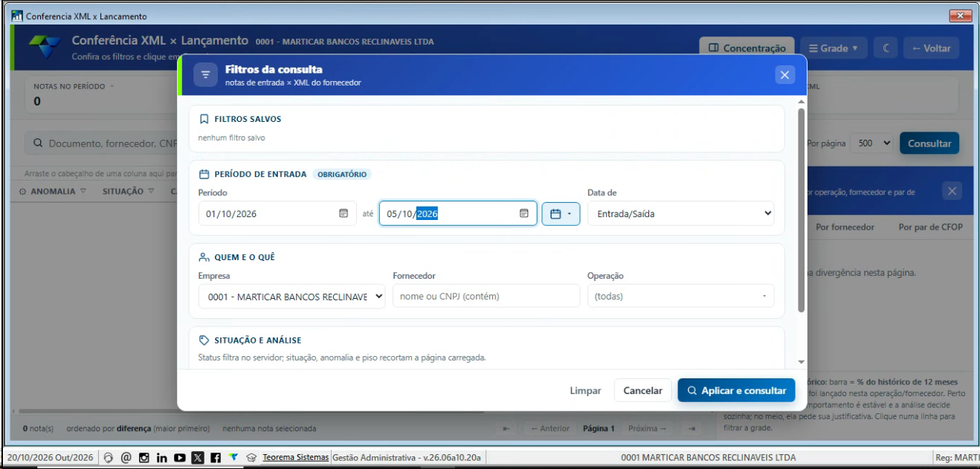Open the Operação dropdown
980x469 pixels.
[680, 296]
